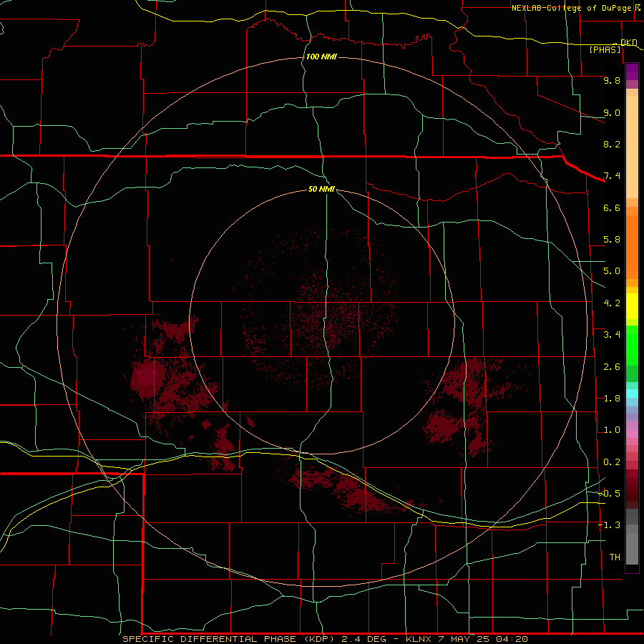Click the bright green band of the color bar
644x644 pixels.
pos(632,346)
